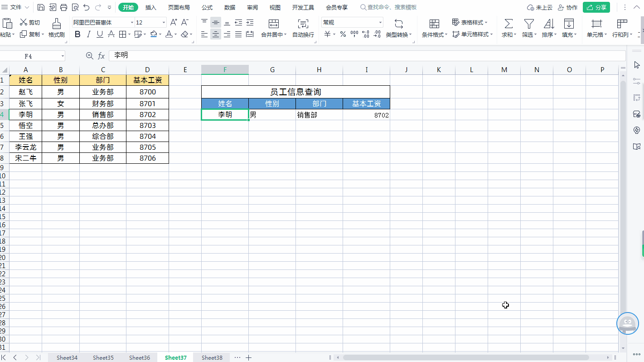Click the percent style icon

click(343, 34)
